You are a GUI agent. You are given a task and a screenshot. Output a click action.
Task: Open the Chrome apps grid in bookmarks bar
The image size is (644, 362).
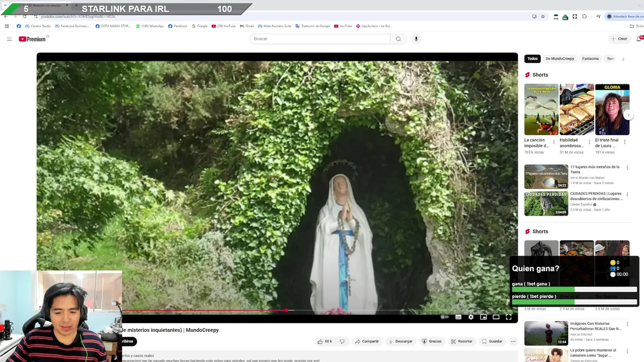coord(7,26)
